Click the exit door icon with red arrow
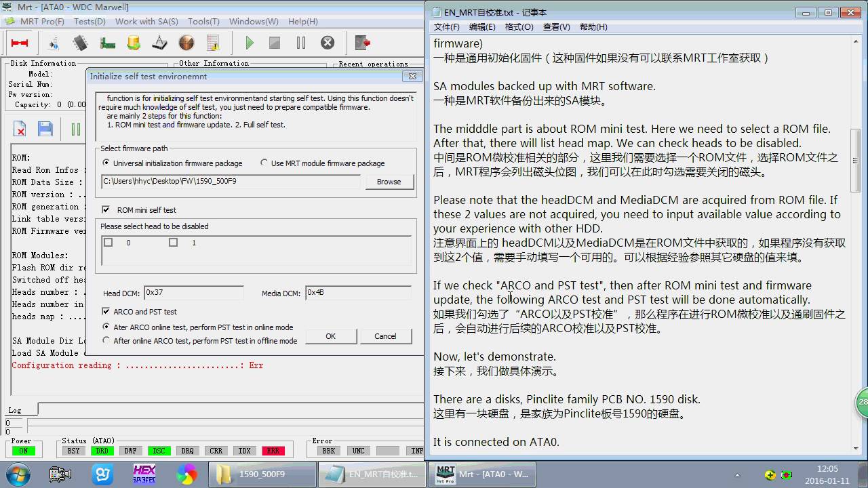 coord(363,43)
